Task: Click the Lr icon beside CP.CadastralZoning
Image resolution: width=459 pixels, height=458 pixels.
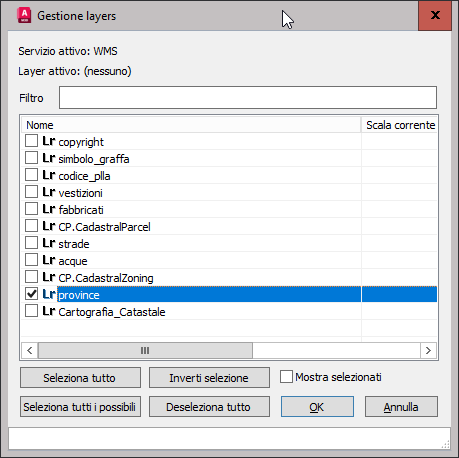Action: click(49, 277)
